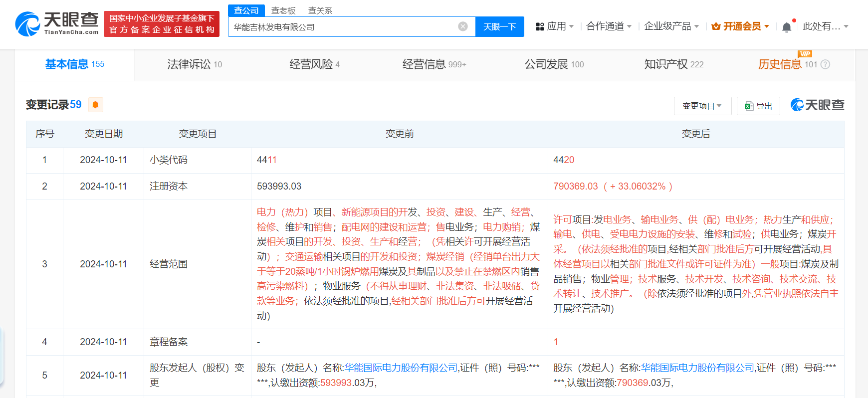The height and width of the screenshot is (398, 868).
Task: Open the 开通会员 dropdown
Action: point(741,26)
